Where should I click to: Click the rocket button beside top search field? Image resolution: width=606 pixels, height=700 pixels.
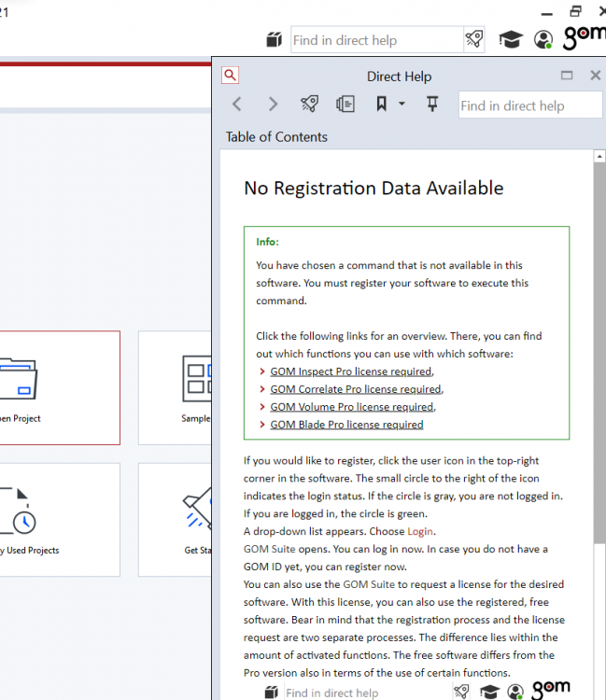tap(474, 39)
